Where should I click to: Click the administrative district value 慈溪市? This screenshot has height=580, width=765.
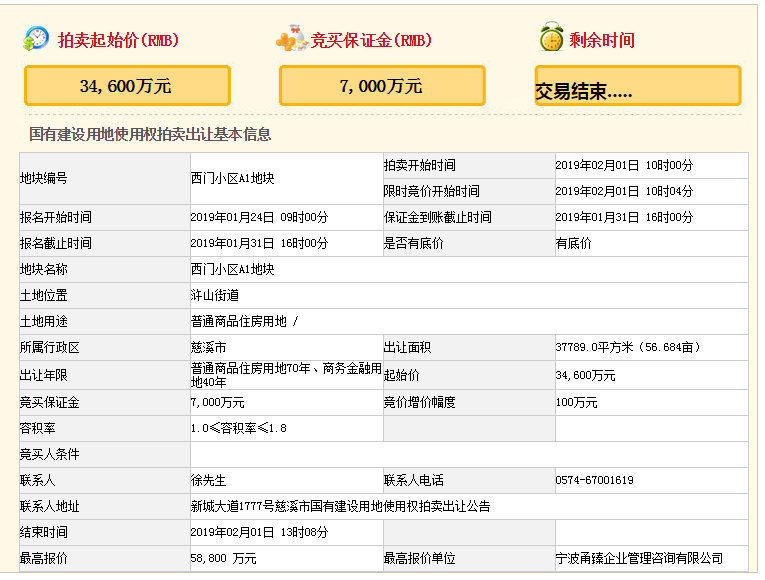[208, 348]
